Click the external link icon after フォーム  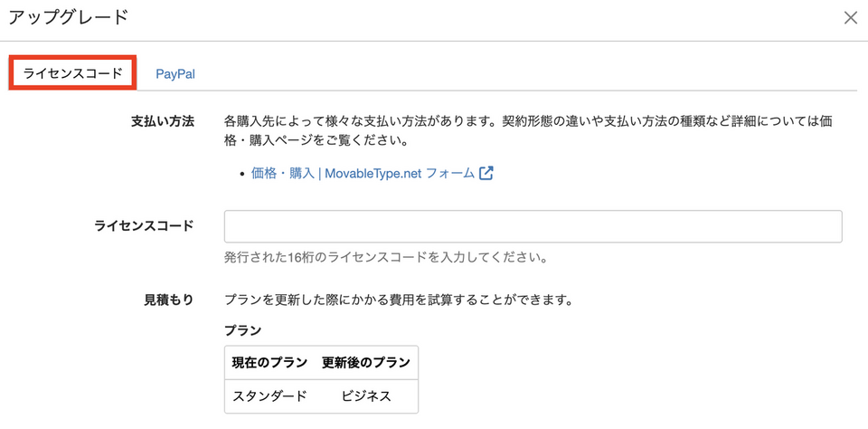[x=486, y=174]
